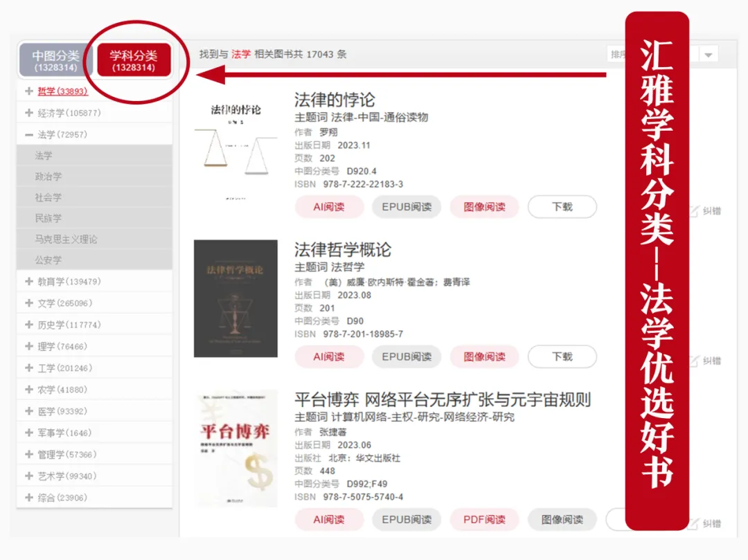The height and width of the screenshot is (560, 748).
Task: Click subject 法哲学
Action: (348, 267)
